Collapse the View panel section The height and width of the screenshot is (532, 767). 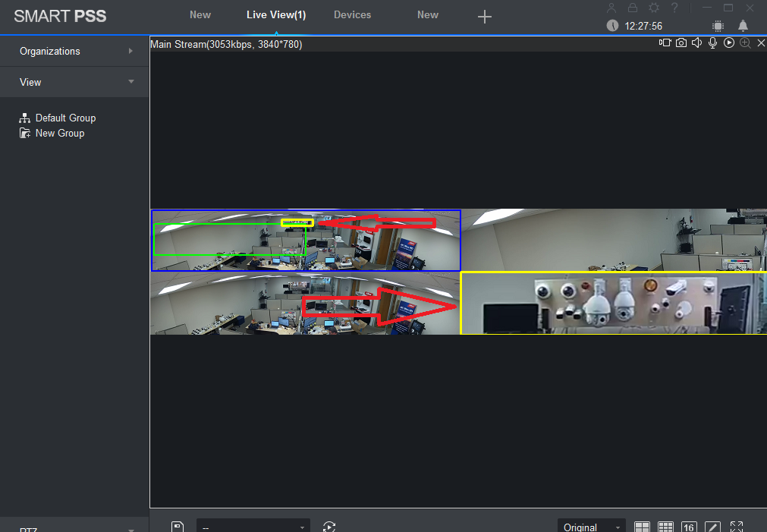[74, 82]
